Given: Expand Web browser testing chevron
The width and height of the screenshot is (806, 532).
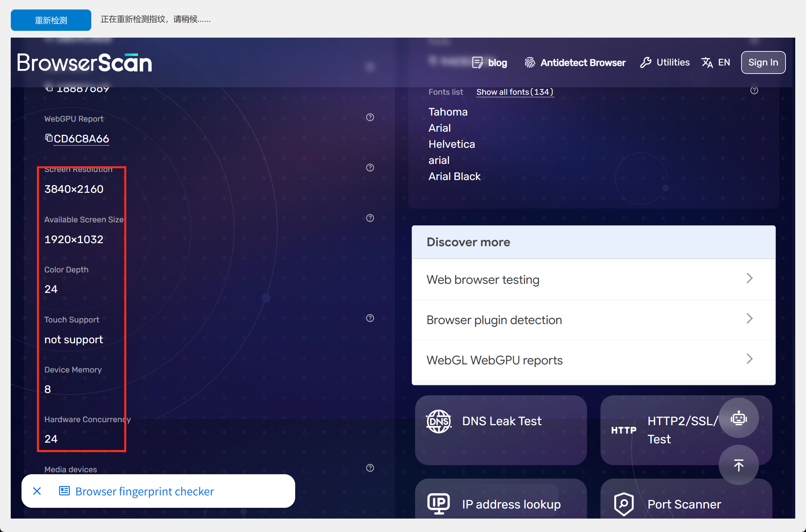Looking at the screenshot, I should (749, 278).
